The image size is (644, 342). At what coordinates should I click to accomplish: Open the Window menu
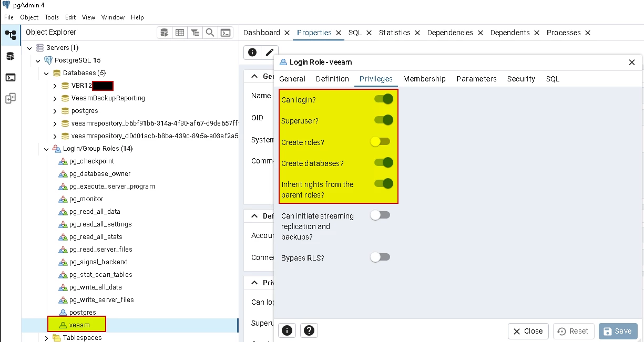coord(113,17)
